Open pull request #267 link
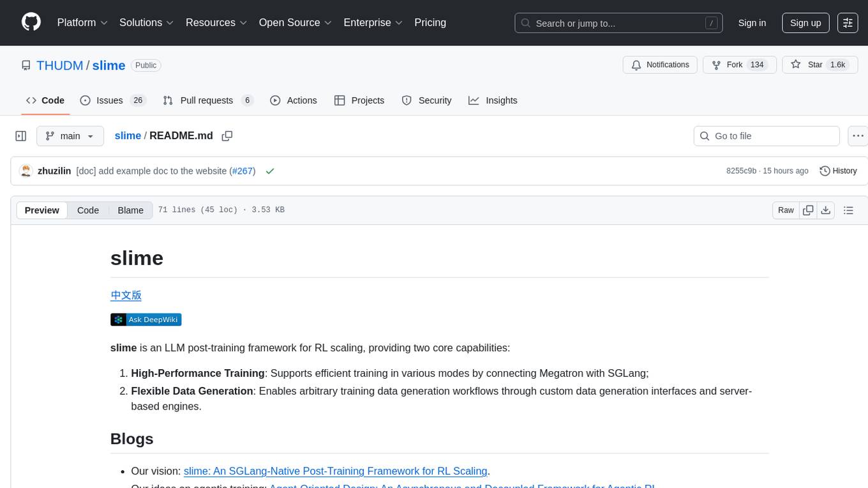Screen dimensions: 868x488 243,171
